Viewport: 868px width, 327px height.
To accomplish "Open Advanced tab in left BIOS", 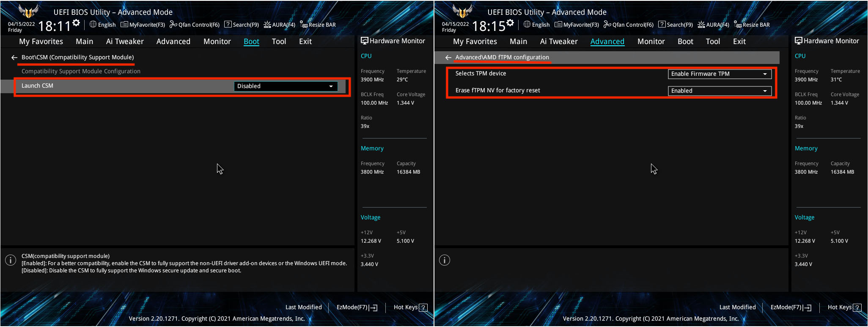I will coord(173,42).
